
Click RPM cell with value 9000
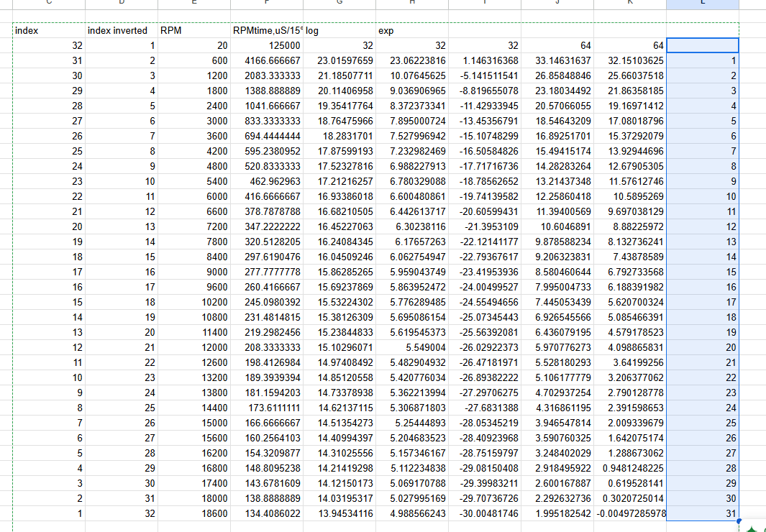194,272
